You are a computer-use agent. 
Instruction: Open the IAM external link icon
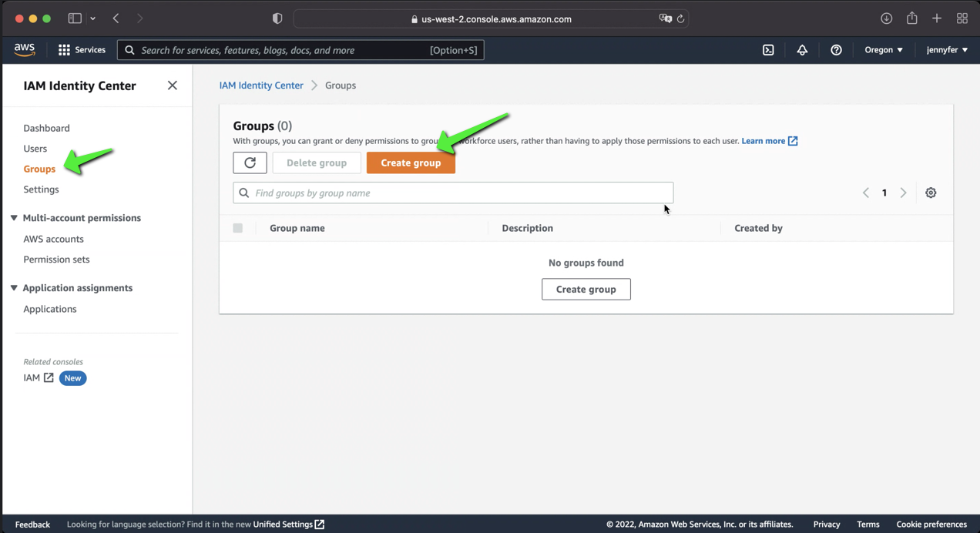[x=49, y=377]
